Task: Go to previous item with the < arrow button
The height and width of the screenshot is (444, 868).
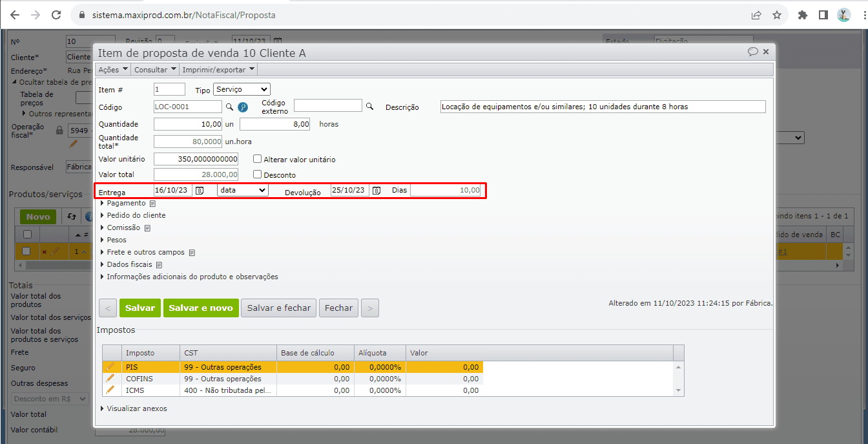Action: (x=108, y=308)
